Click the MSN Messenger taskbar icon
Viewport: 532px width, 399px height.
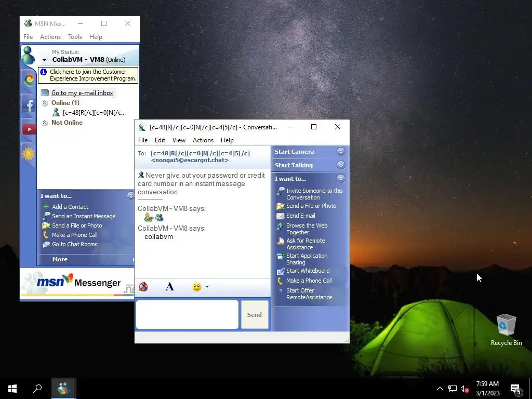coord(64,389)
